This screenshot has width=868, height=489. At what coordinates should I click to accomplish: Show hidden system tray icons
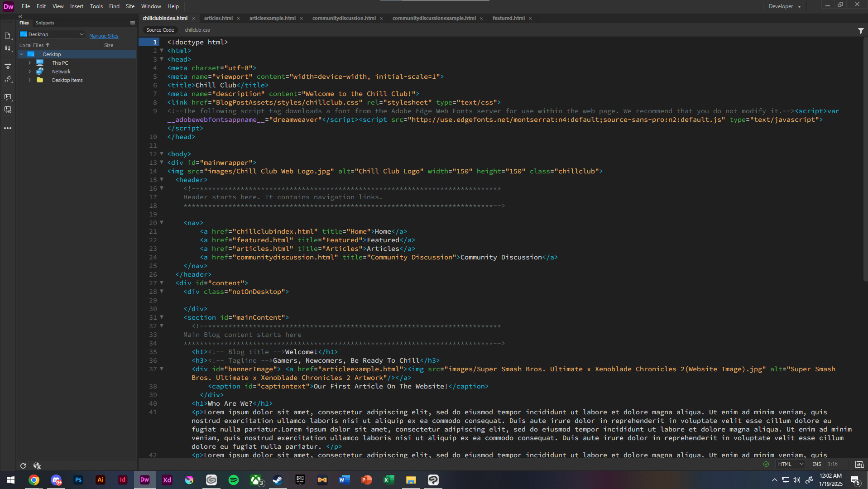tap(774, 480)
